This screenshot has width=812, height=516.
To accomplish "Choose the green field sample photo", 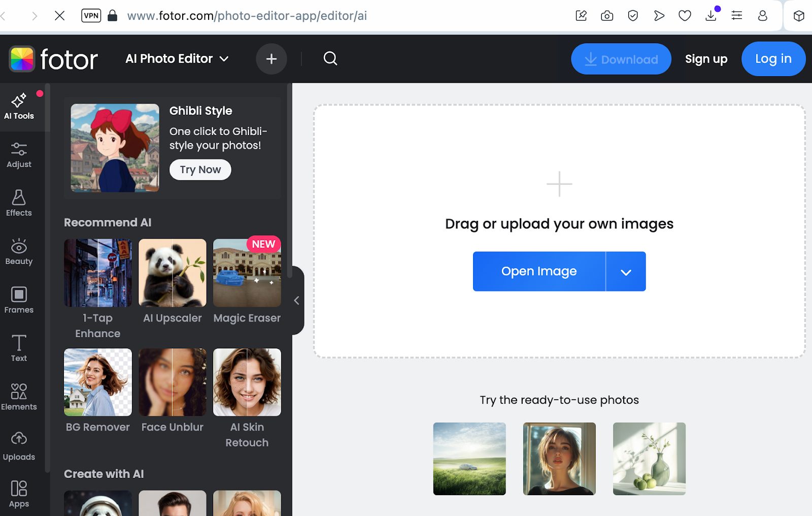I will (x=469, y=459).
